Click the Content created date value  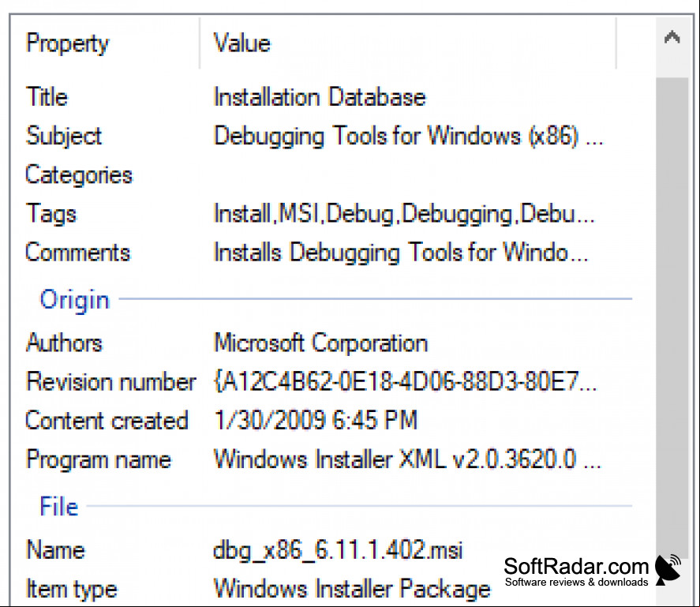pyautogui.click(x=316, y=420)
